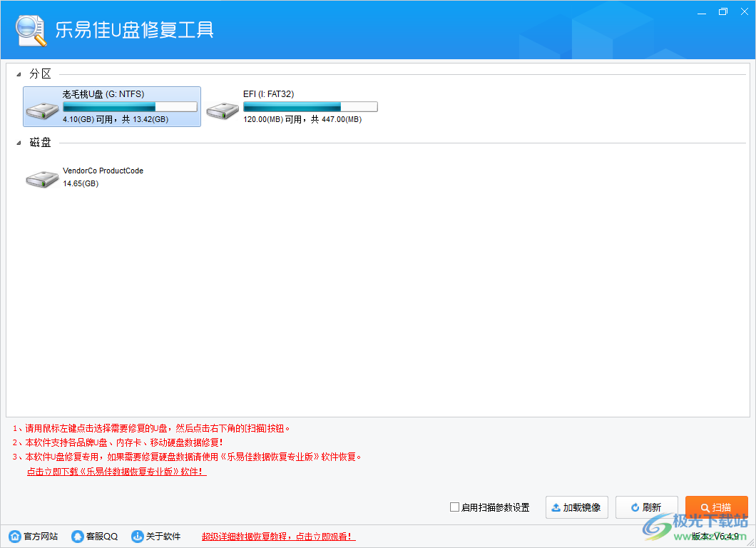Viewport: 756px width, 548px height.
Task: Start scanning with the 扫描 button
Action: click(x=717, y=507)
